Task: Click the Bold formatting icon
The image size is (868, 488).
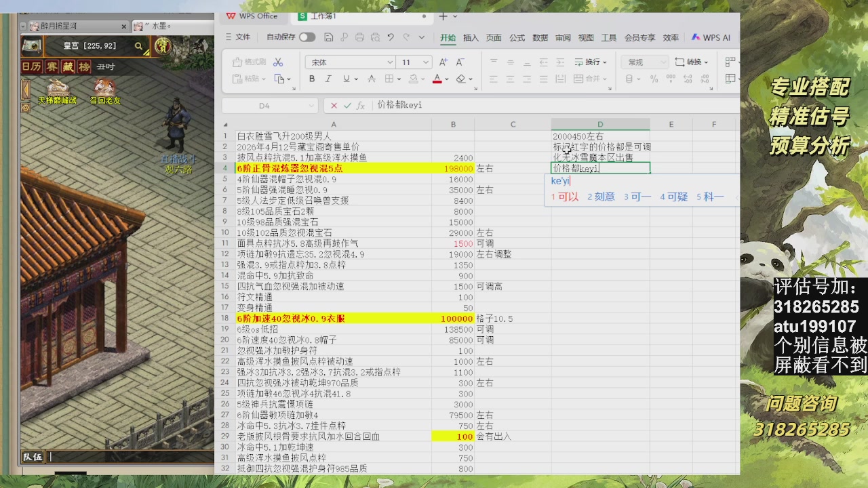Action: click(312, 79)
